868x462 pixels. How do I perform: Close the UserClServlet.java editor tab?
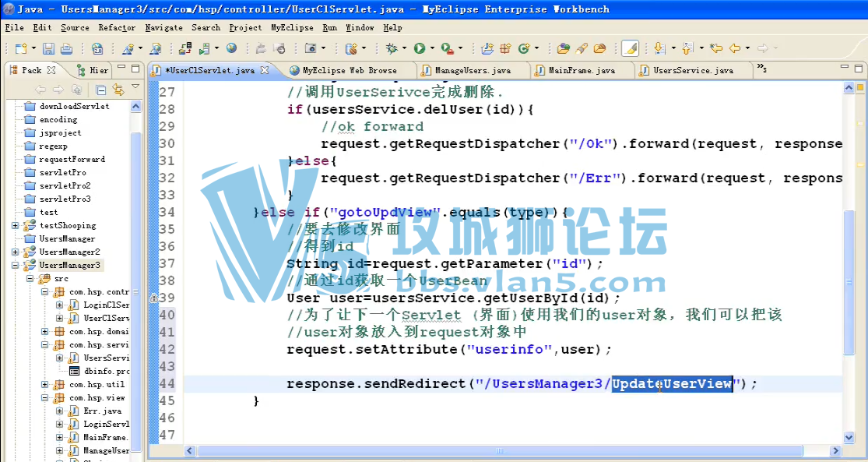(265, 70)
